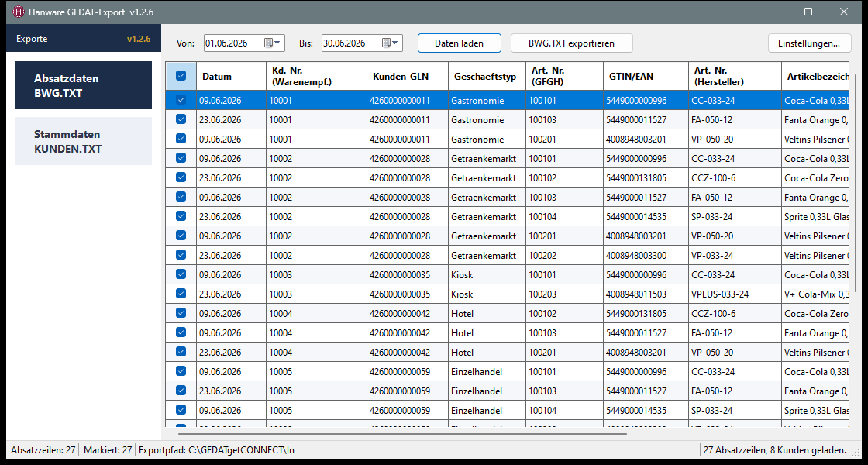Image resolution: width=868 pixels, height=465 pixels.
Task: Uncheck row 10001 Veltins 100201 checkbox
Action: [181, 139]
